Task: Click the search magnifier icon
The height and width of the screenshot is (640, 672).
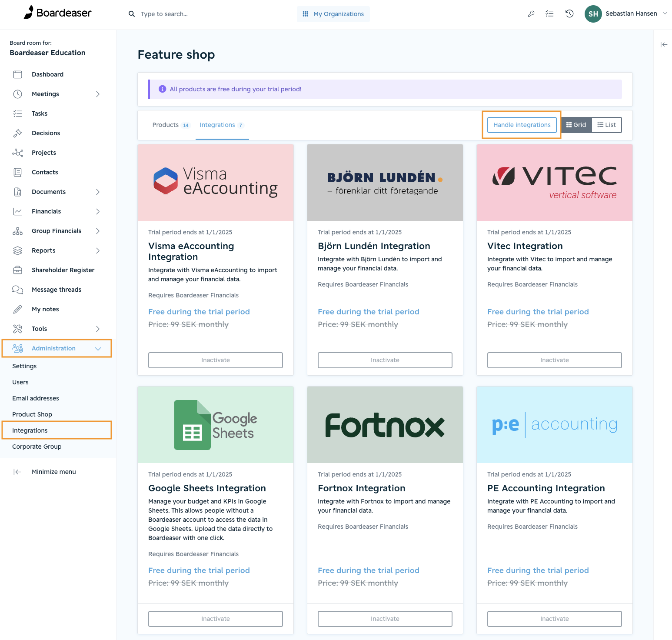Action: pos(132,14)
